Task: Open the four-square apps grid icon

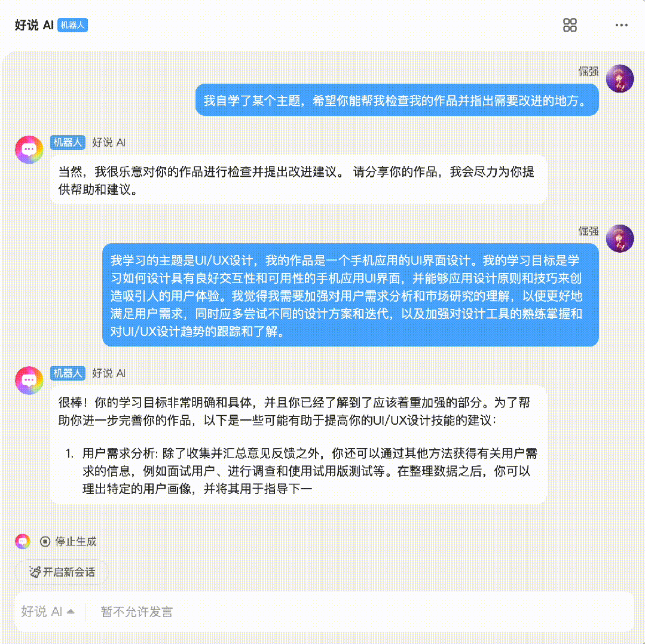Action: 570,25
